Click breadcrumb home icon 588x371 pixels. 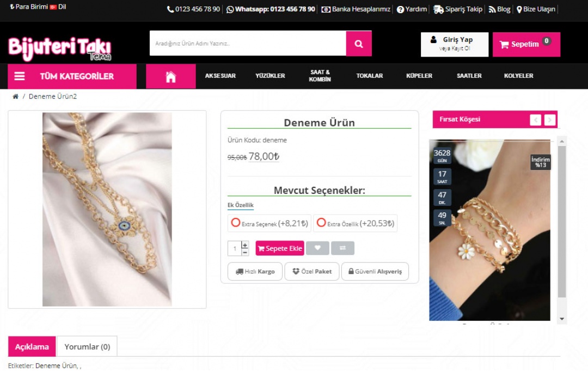pos(15,97)
